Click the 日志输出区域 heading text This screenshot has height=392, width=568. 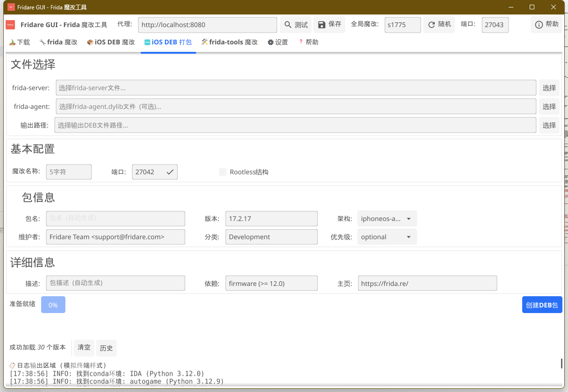(58, 365)
